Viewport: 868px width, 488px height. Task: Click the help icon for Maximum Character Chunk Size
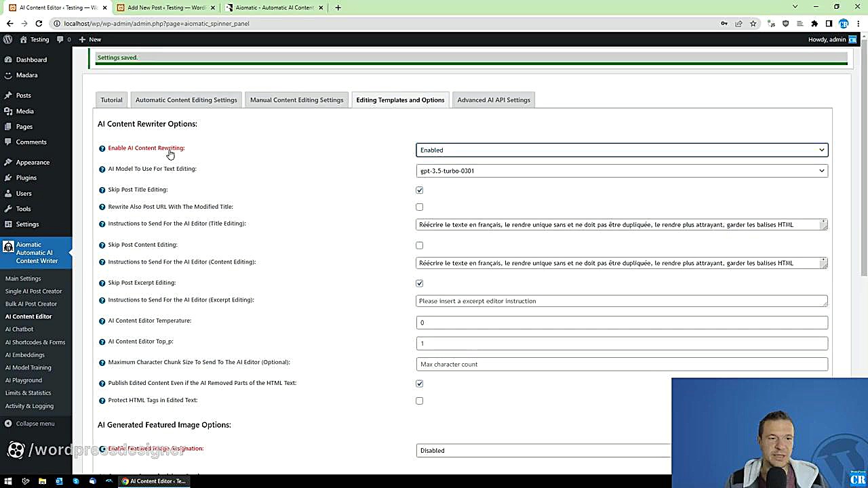coord(102,363)
